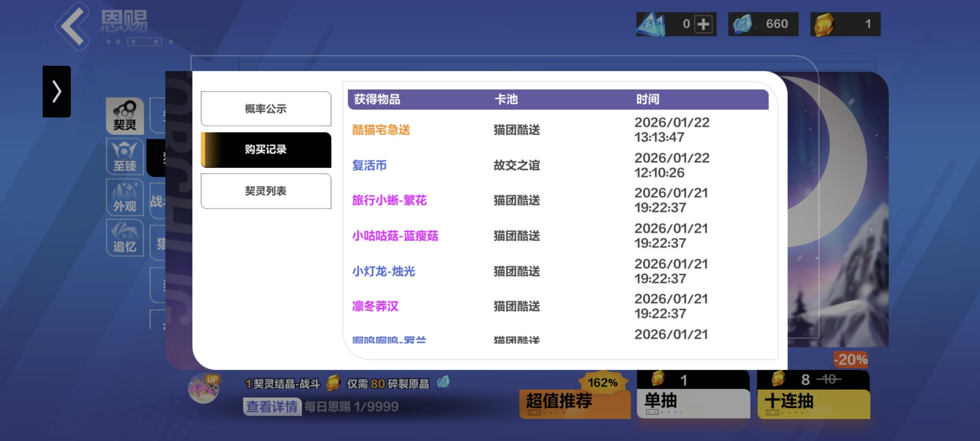The image size is (980, 441).
Task: Click the gold crystal currency icon
Action: pyautogui.click(x=824, y=24)
